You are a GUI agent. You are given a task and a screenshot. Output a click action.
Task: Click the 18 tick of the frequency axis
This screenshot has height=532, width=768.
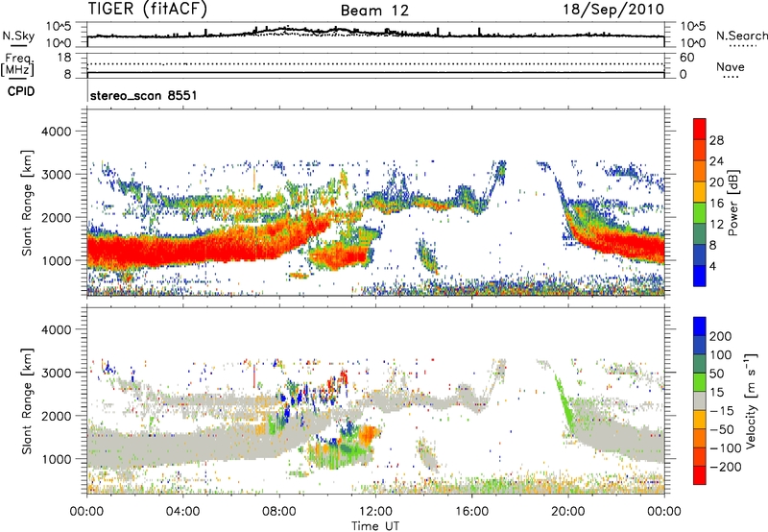pyautogui.click(x=64, y=58)
